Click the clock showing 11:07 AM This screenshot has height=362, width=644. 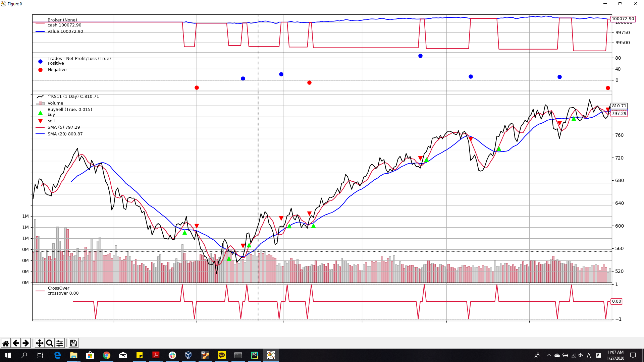(615, 355)
